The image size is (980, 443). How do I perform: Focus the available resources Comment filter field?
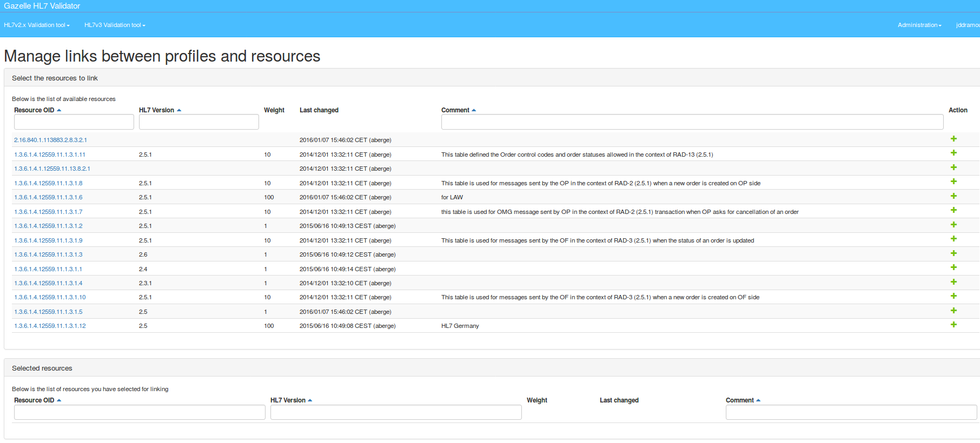tap(692, 122)
